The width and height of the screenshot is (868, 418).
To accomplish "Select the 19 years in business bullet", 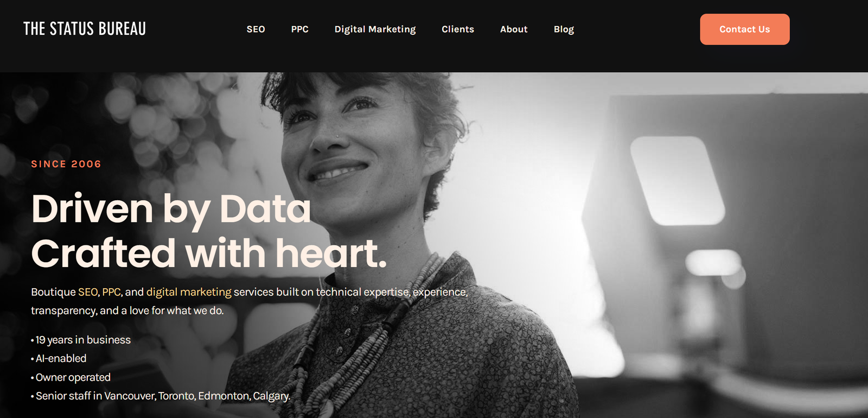I will (x=81, y=340).
